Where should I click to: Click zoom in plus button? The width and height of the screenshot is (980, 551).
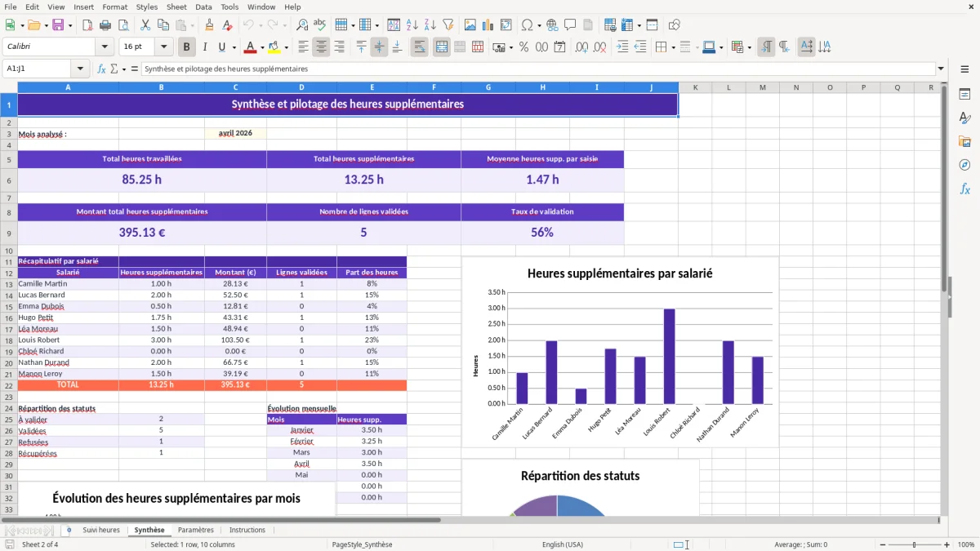(947, 544)
